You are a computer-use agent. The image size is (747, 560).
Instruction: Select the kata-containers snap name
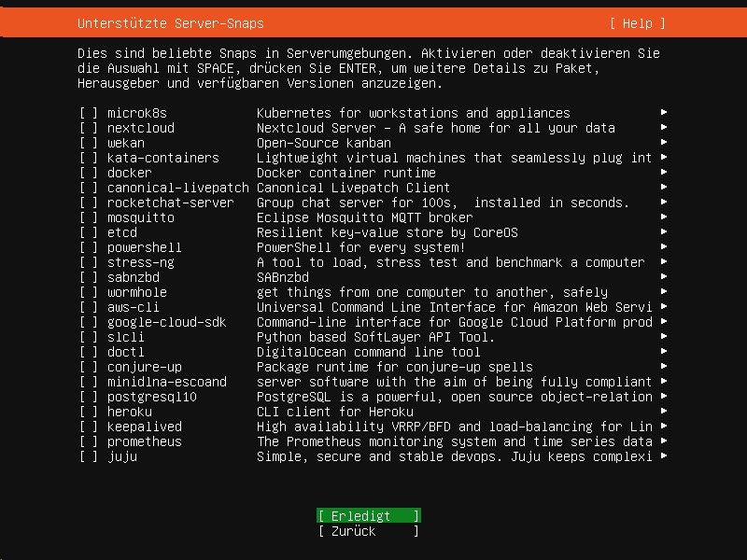(x=163, y=158)
